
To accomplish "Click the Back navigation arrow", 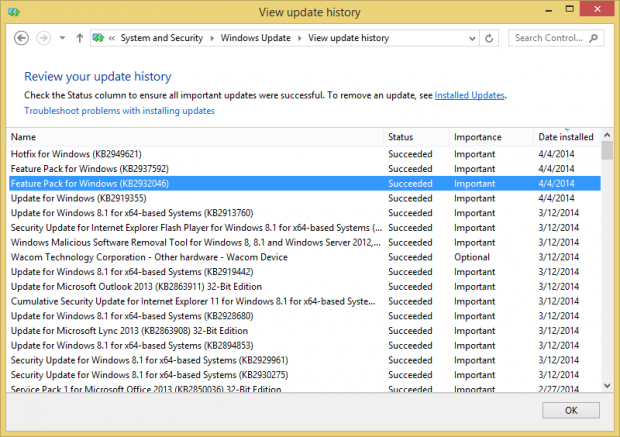I will [x=21, y=38].
